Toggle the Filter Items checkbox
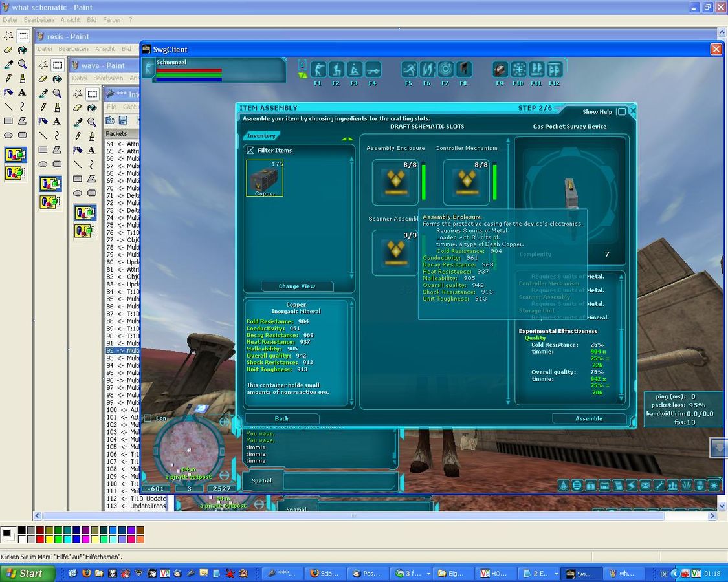Viewport: 728px width, 582px height. (250, 150)
